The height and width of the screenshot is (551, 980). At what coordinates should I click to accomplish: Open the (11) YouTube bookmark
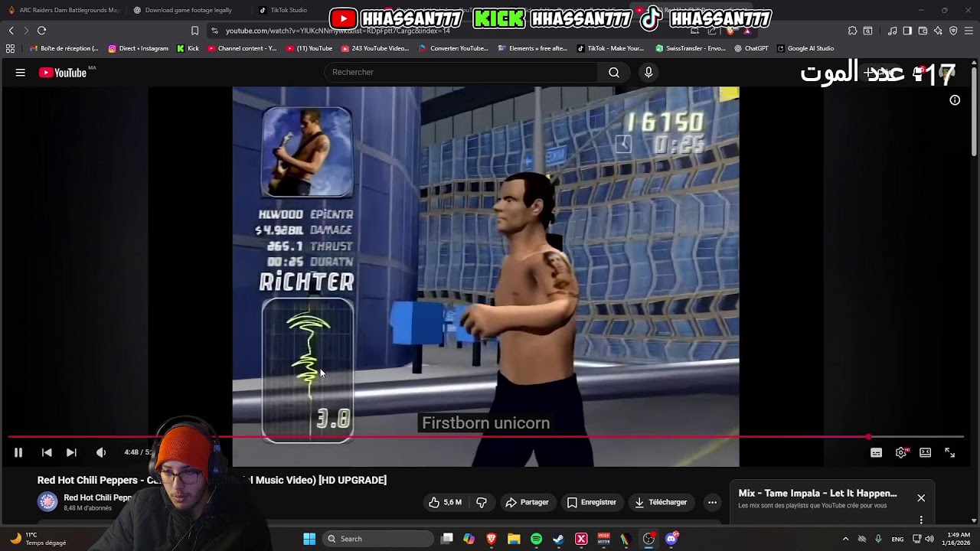tap(309, 48)
